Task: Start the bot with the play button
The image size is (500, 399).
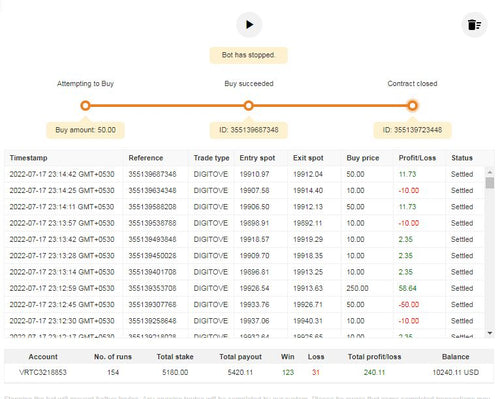Action: [x=249, y=25]
